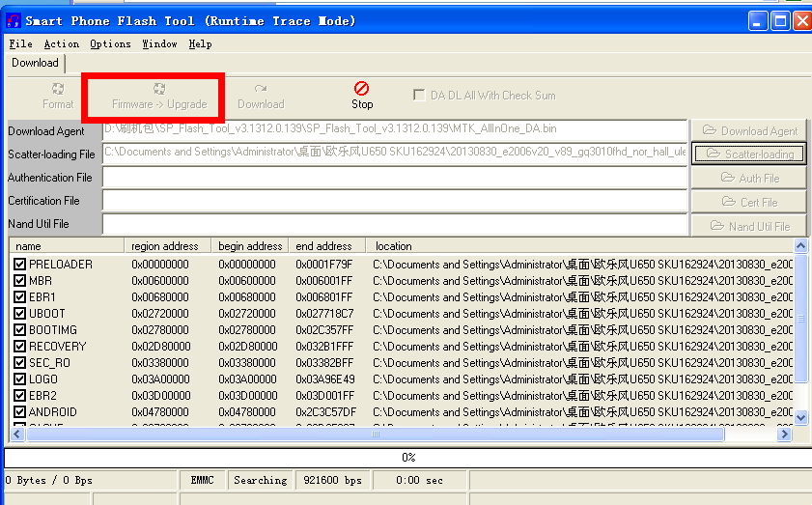Uncheck the EBR1 partition
Viewport: 812px width, 505px height.
click(x=19, y=297)
